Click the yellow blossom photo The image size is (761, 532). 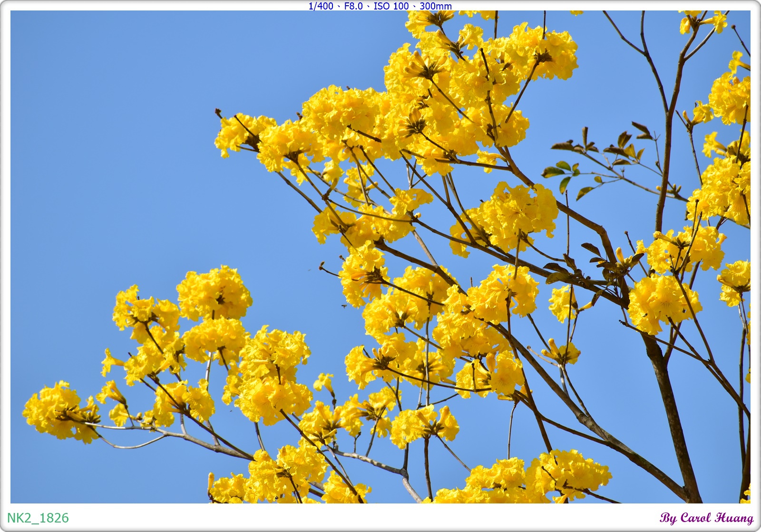(x=380, y=257)
